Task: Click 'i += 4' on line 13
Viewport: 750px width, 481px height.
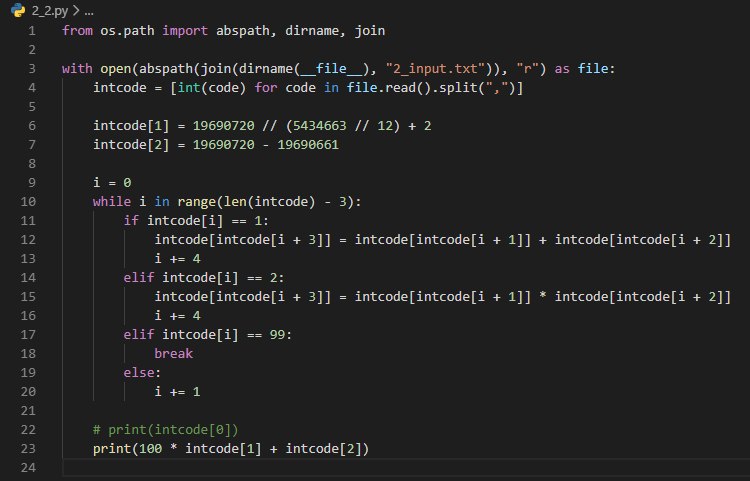Action: [x=177, y=259]
